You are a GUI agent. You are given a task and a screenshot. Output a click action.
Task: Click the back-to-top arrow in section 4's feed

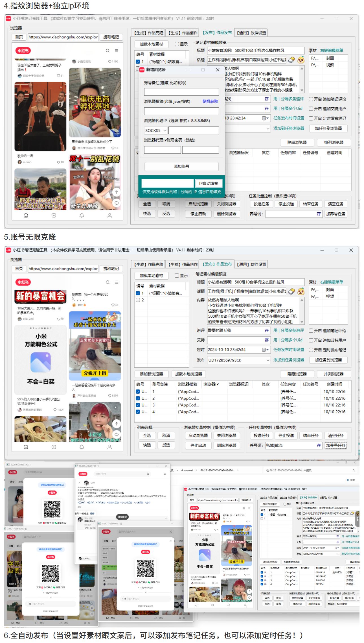coord(116,192)
